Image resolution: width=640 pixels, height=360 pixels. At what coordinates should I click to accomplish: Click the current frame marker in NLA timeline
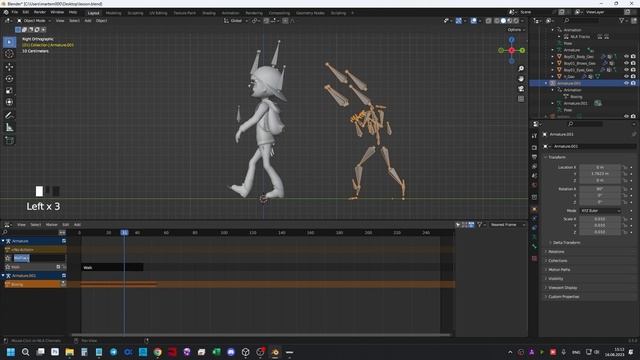click(x=124, y=232)
